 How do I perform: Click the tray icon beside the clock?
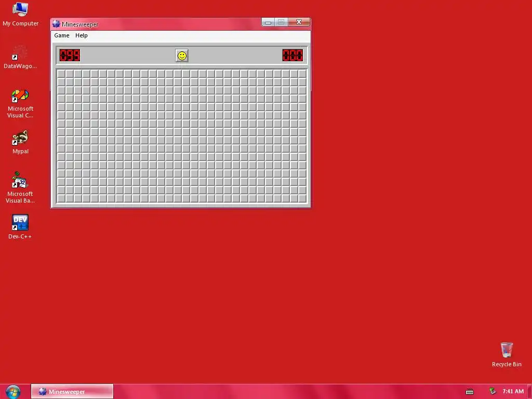(493, 392)
